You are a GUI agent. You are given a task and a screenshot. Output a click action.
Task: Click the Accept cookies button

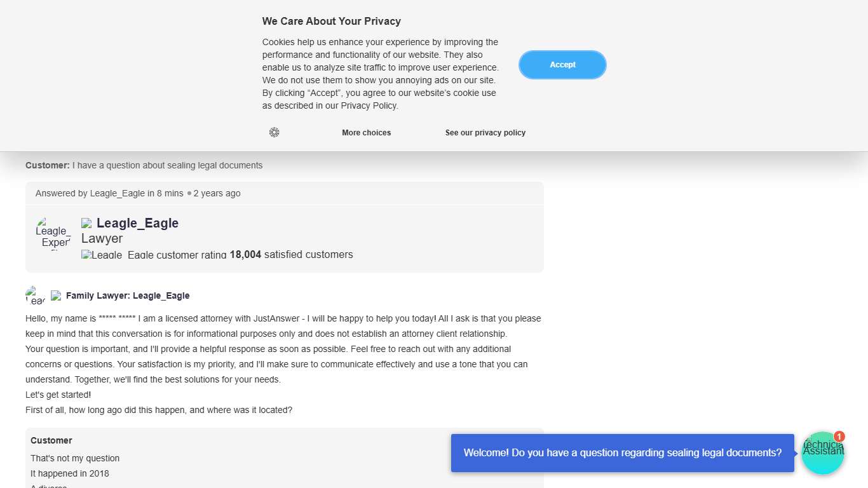tap(562, 65)
